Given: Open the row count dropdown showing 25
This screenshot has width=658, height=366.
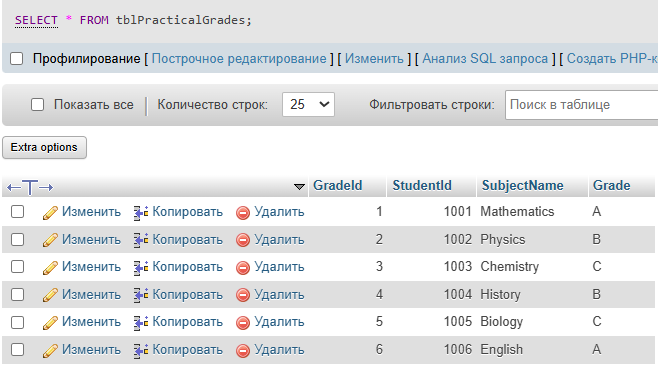Looking at the screenshot, I should tap(308, 105).
